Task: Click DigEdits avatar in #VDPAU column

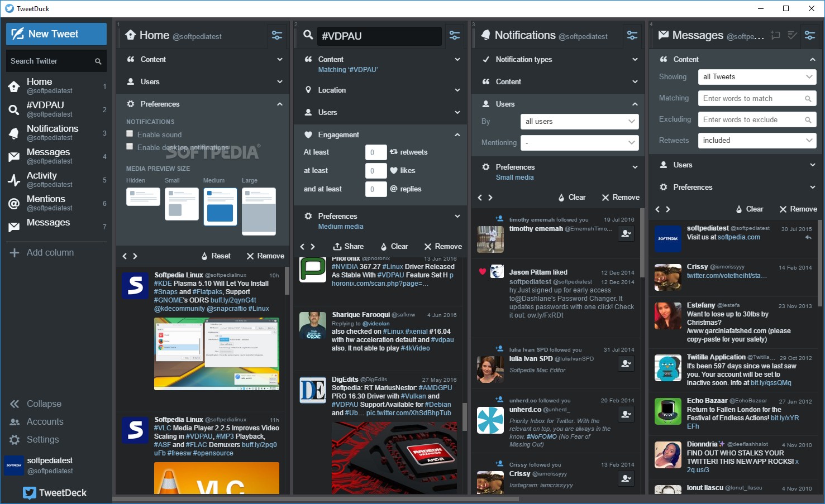Action: pos(313,390)
